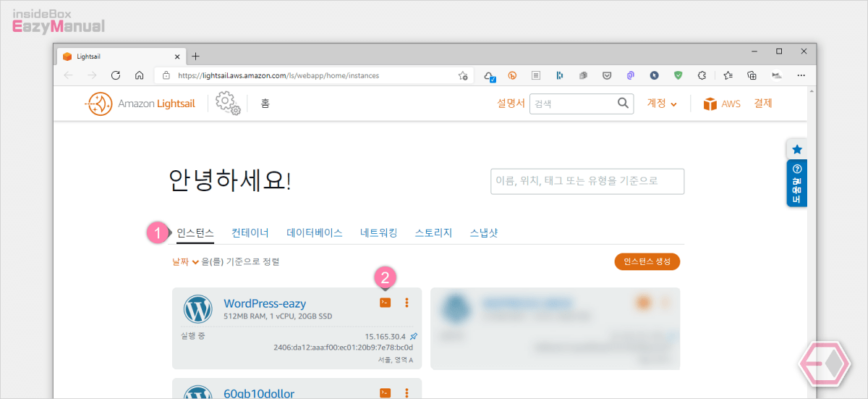The height and width of the screenshot is (399, 868).
Task: Switch to the 스토리지 tab
Action: (x=433, y=233)
